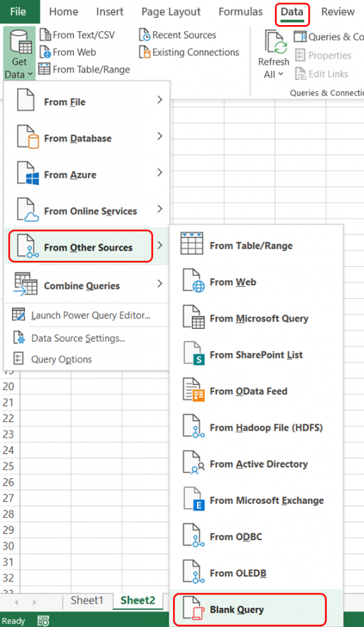Open the Queries & Connections pane
This screenshot has width=364, height=627.
pyautogui.click(x=329, y=37)
